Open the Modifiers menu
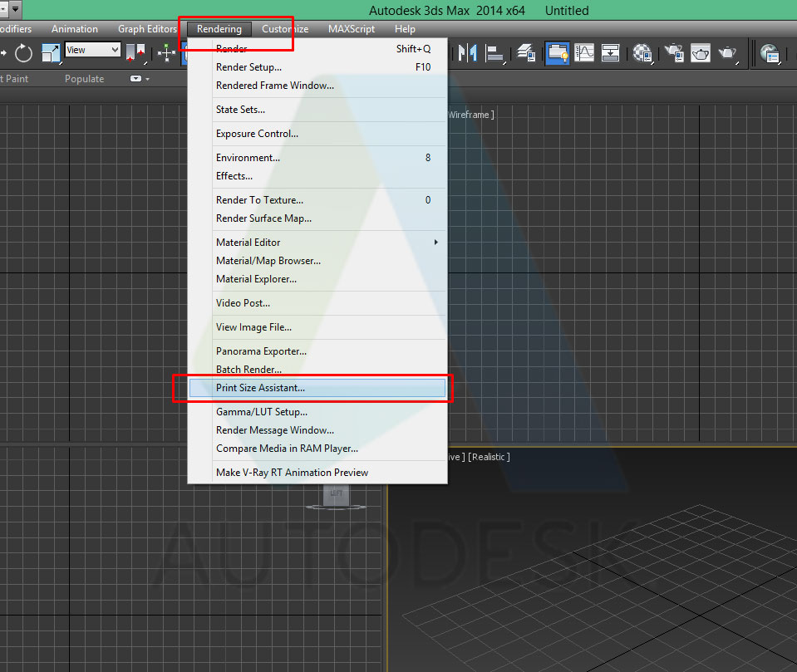This screenshot has height=672, width=797. [x=15, y=29]
